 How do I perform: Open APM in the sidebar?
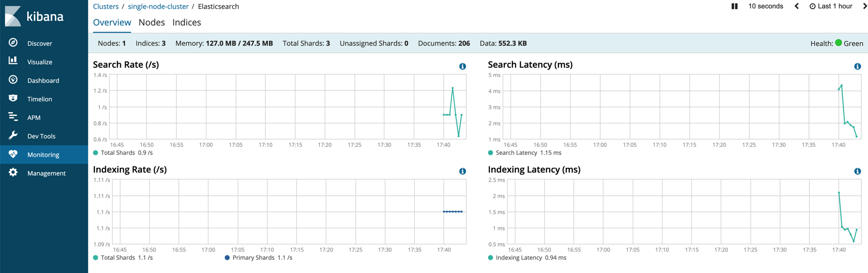[44, 117]
